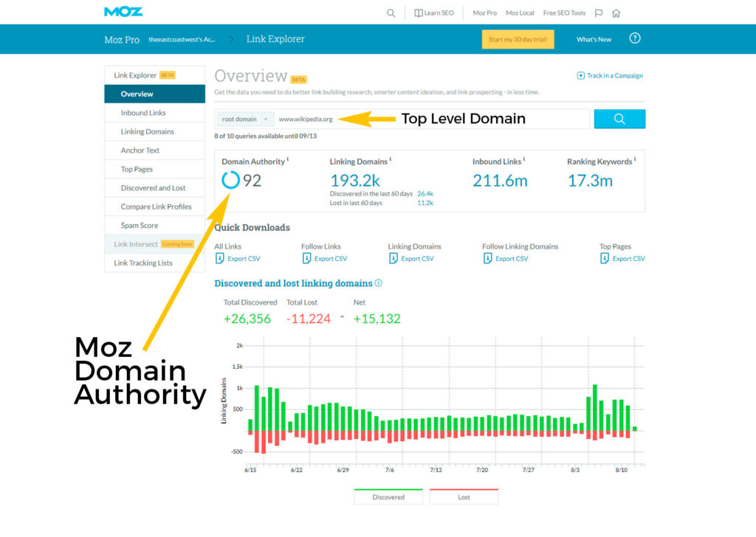Click the Track in a Campaign link
This screenshot has width=756, height=537.
pos(615,76)
